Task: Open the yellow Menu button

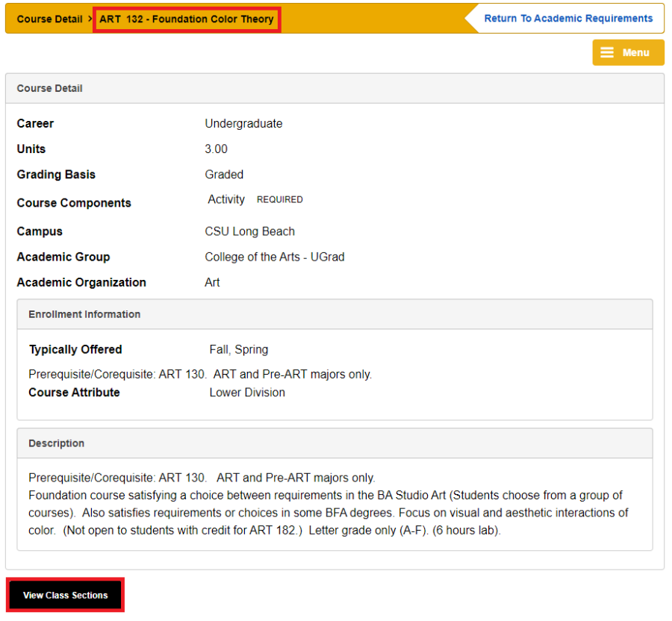Action: (628, 53)
